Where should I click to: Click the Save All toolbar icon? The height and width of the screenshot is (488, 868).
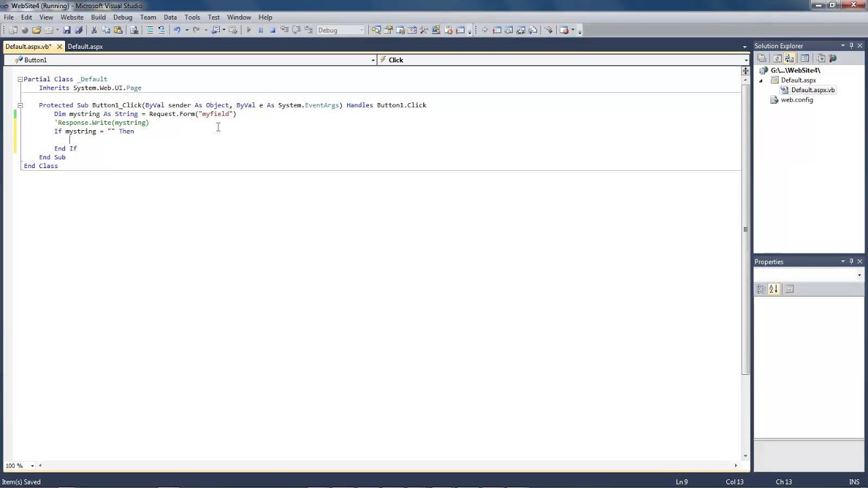click(79, 30)
